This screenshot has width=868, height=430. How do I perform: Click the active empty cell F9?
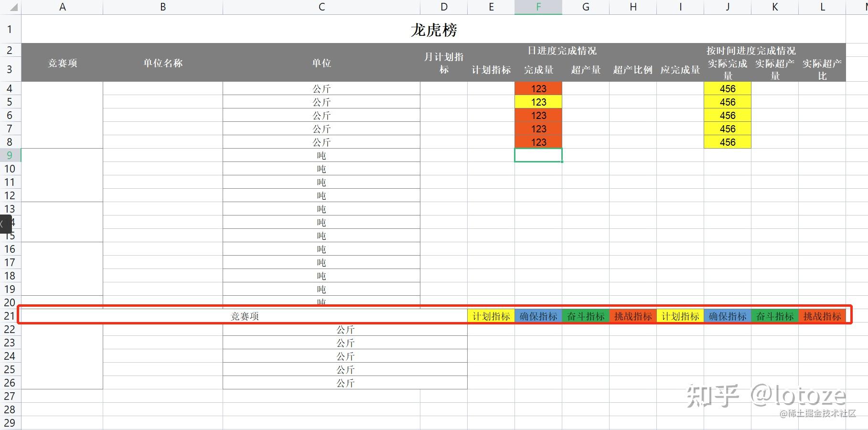point(538,155)
